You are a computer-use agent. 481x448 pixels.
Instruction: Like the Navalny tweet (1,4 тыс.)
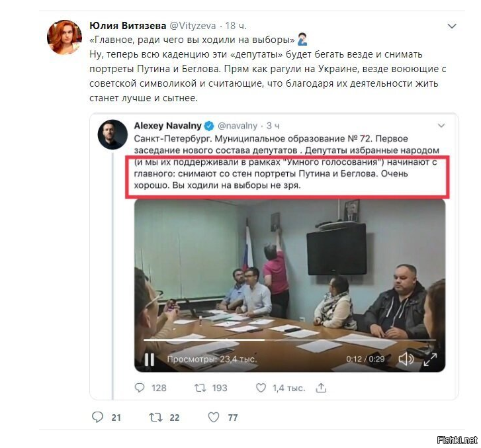(261, 388)
